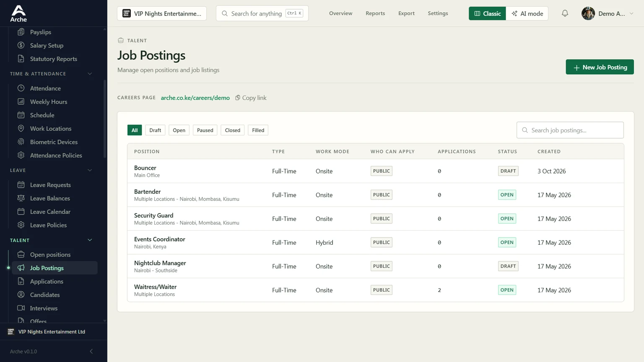Image resolution: width=644 pixels, height=362 pixels.
Task: Collapse the Time & Attendance section
Action: tap(90, 74)
